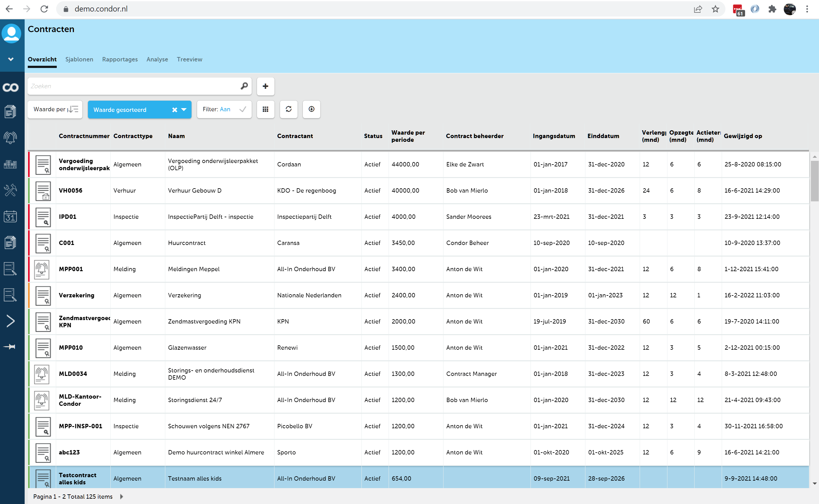819x504 pixels.
Task: Click the search magnifier in the Zoeken field
Action: point(244,86)
